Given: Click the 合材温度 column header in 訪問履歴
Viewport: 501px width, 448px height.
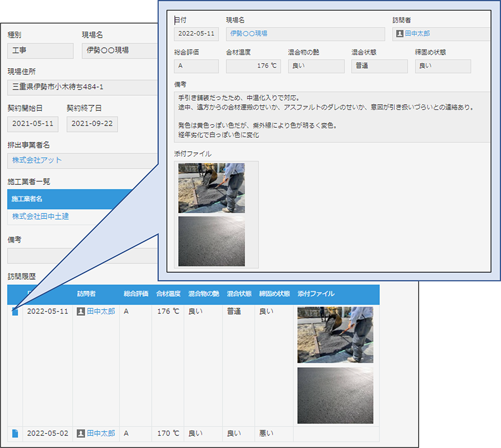Looking at the screenshot, I should tap(169, 295).
